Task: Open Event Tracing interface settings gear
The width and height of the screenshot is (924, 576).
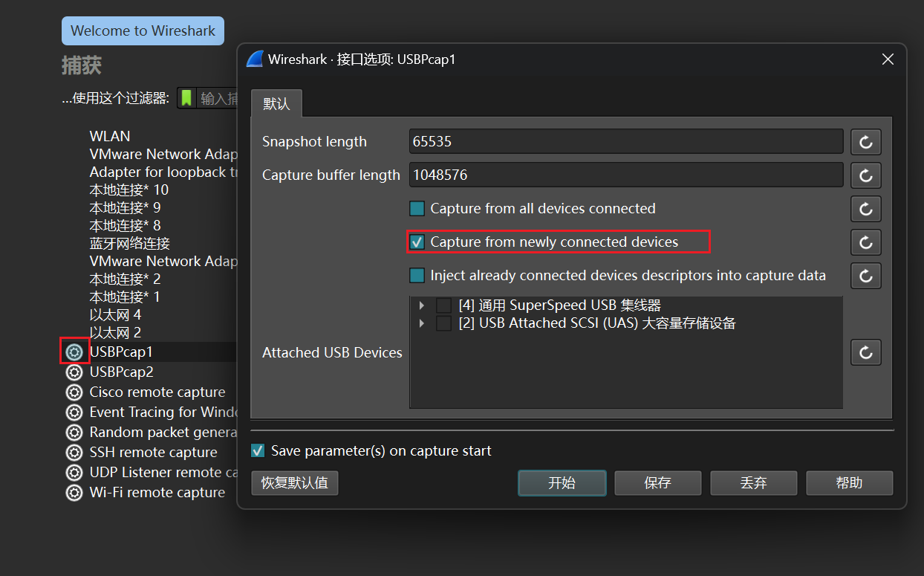Action: tap(74, 412)
